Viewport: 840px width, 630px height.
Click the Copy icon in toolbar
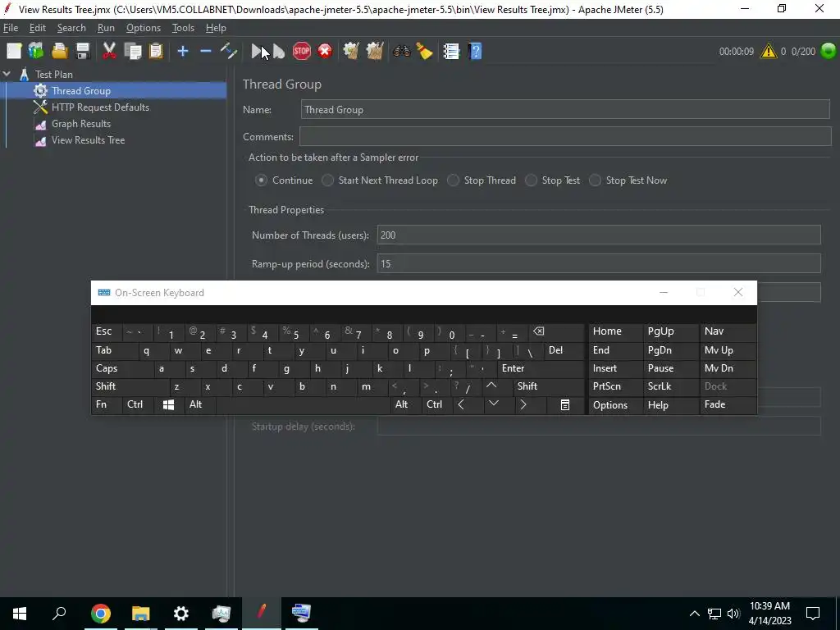(x=132, y=52)
